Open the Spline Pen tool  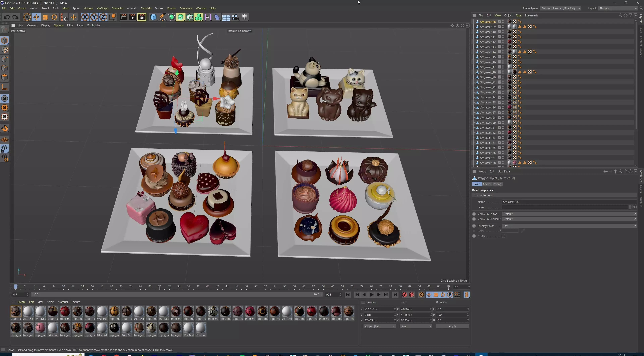coord(163,17)
